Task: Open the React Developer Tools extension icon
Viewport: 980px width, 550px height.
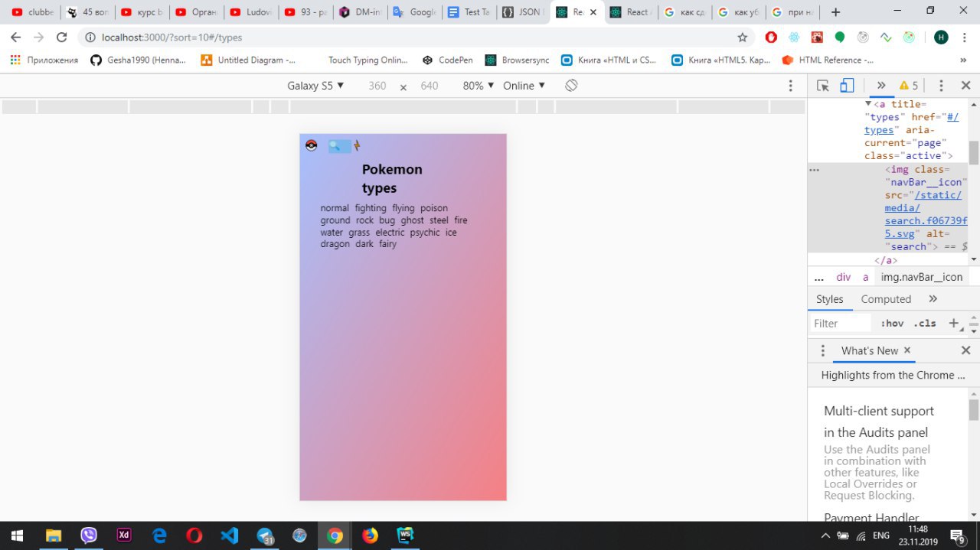Action: (794, 37)
